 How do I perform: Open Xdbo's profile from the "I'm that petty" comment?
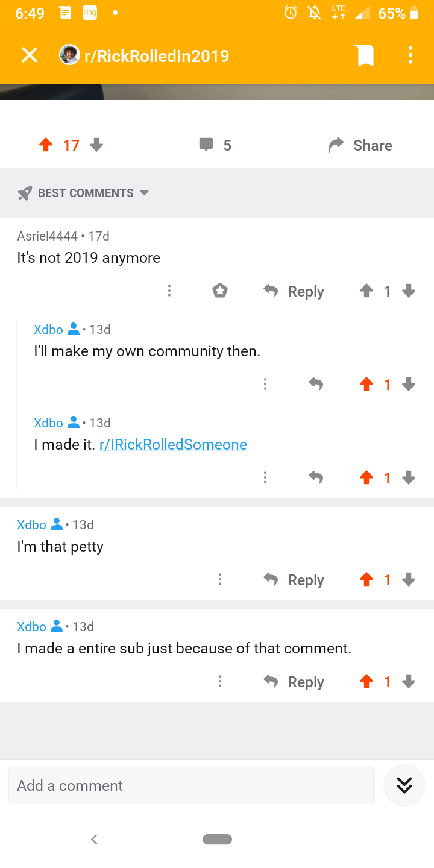point(31,525)
